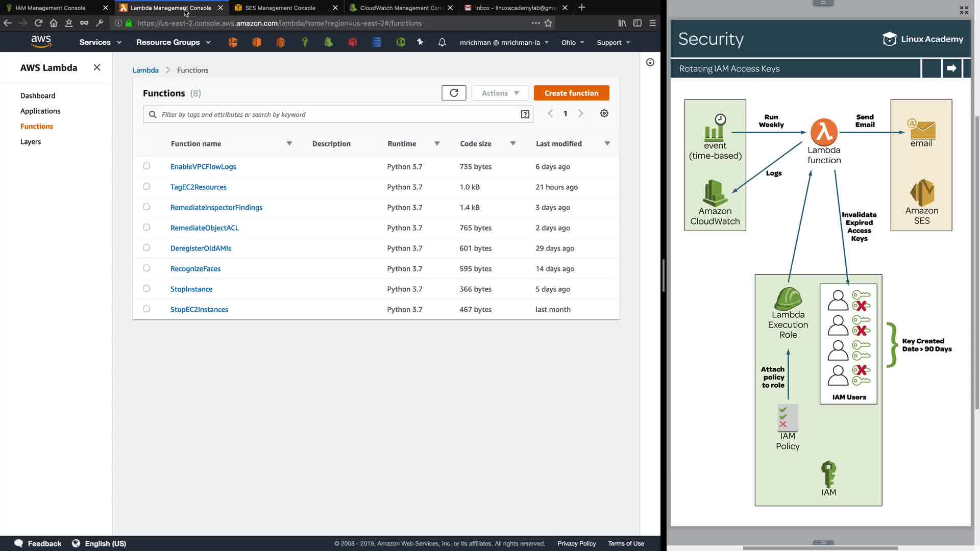Screen dimensions: 980x551
Task: Close the AWS Lambda sidebar
Action: pos(97,67)
